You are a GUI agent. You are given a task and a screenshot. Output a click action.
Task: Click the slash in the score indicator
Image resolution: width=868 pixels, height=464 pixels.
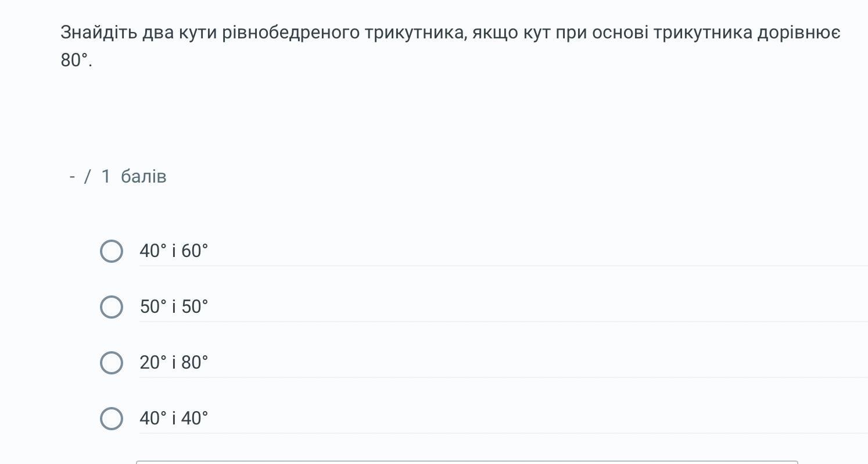tap(88, 177)
